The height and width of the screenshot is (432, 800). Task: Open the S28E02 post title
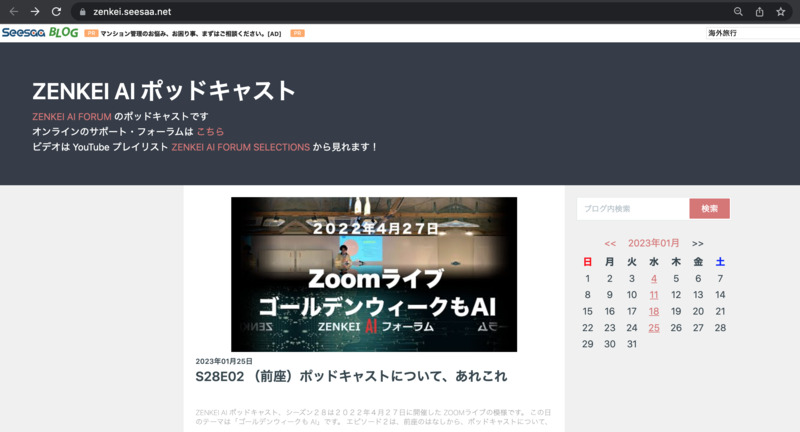(351, 377)
